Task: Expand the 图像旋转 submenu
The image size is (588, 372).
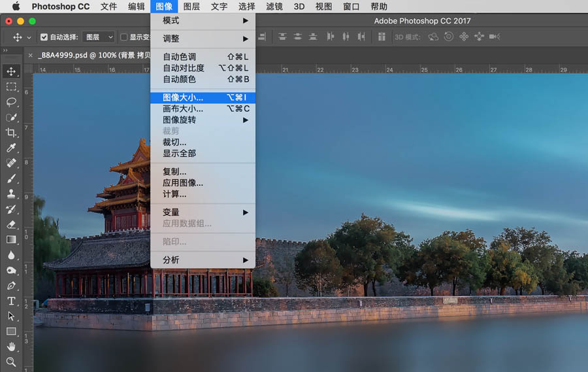Action: coord(203,120)
